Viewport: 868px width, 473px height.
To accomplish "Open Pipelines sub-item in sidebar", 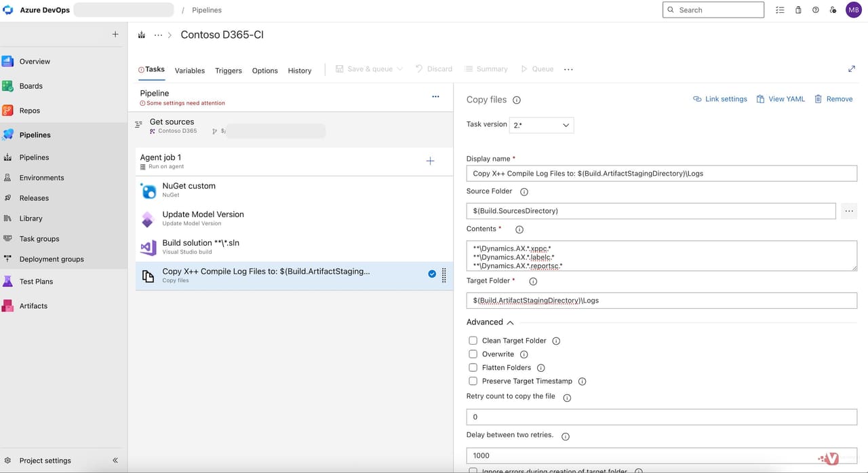I will (34, 157).
